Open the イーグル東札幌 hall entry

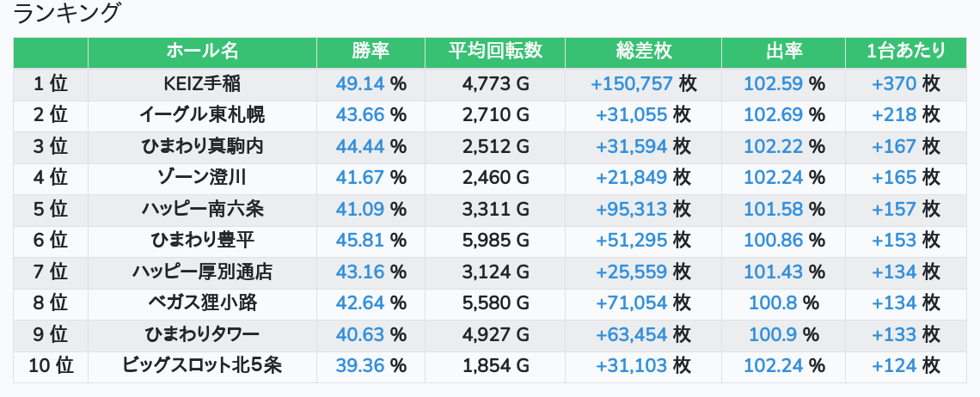coord(202,115)
